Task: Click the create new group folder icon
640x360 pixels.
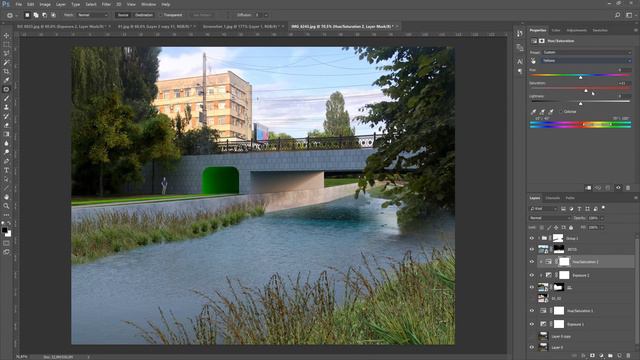Action: click(x=610, y=356)
